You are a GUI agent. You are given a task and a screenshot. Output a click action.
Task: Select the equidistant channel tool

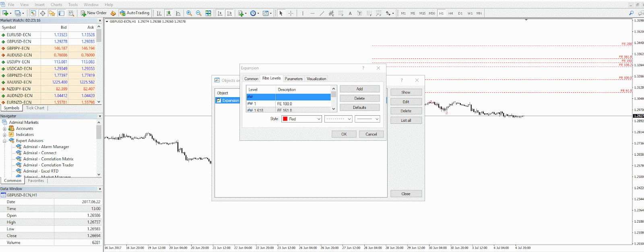click(331, 13)
